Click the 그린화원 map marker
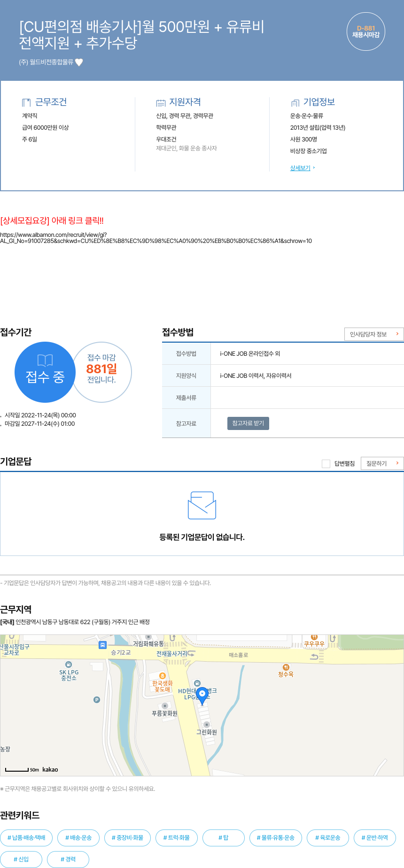This screenshot has width=404, height=868. (207, 725)
